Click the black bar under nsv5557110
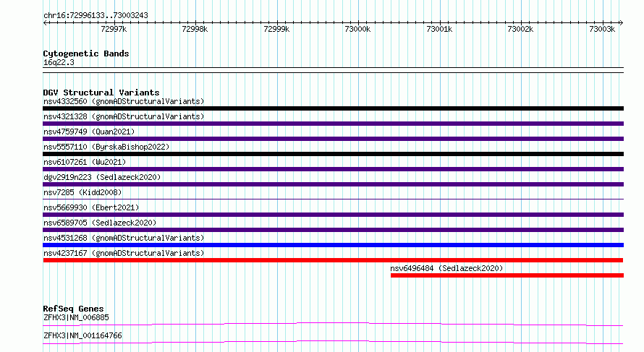Viewport: 644px width, 352px height. [333, 154]
